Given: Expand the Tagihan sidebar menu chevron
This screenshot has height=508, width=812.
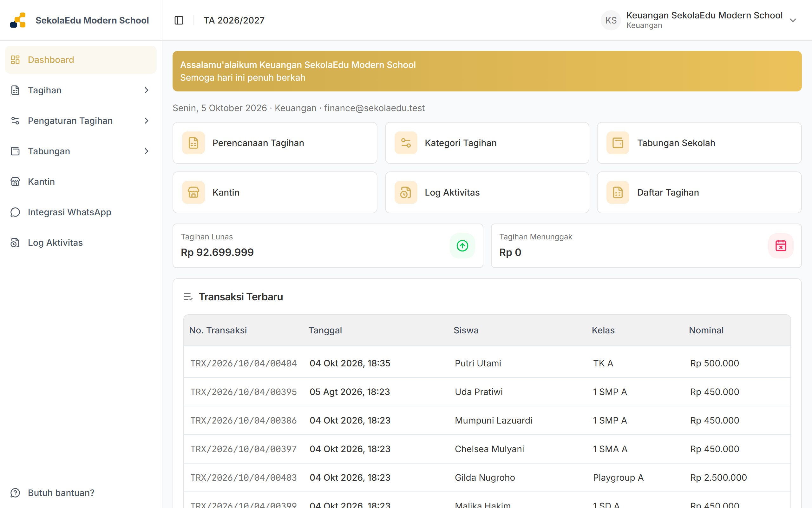Looking at the screenshot, I should tap(146, 90).
